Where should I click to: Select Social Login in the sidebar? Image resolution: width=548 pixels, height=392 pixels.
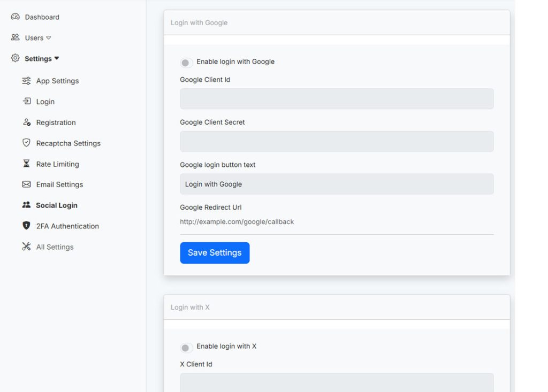(x=57, y=205)
